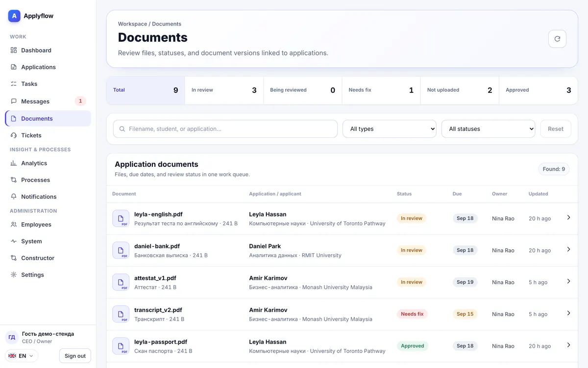Click the Approved status badge
The width and height of the screenshot is (588, 368).
pyautogui.click(x=413, y=346)
